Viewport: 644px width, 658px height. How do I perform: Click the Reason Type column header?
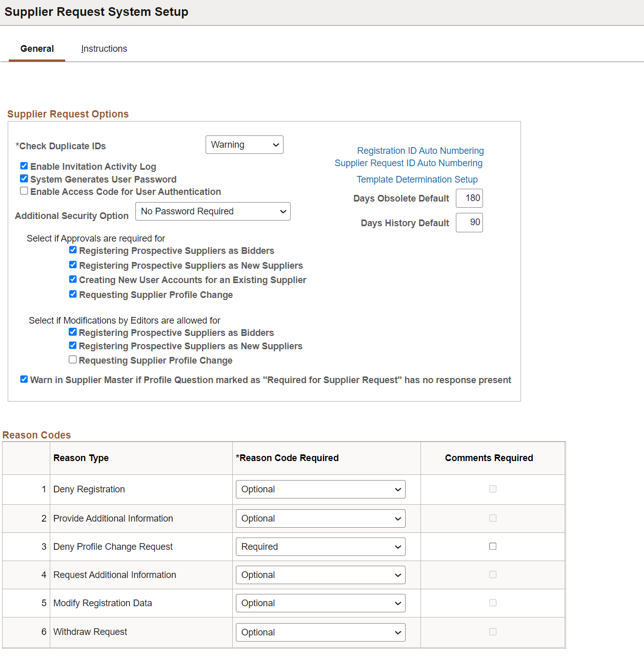pos(81,458)
